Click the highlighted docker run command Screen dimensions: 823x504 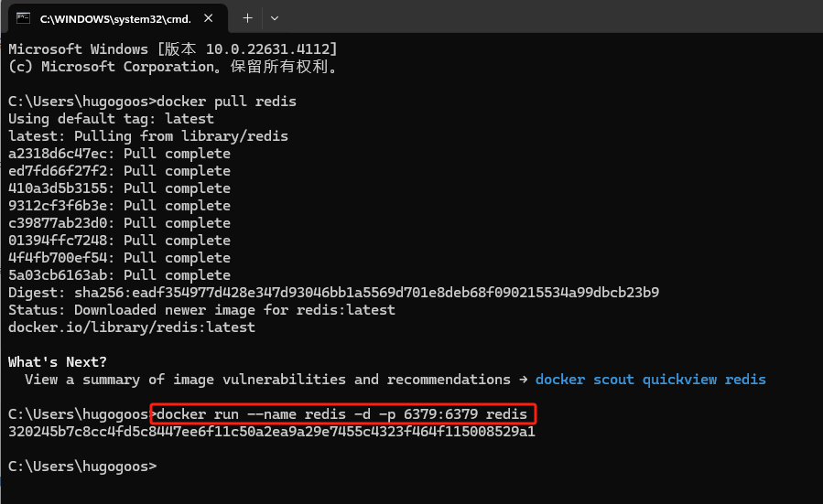(x=341, y=413)
